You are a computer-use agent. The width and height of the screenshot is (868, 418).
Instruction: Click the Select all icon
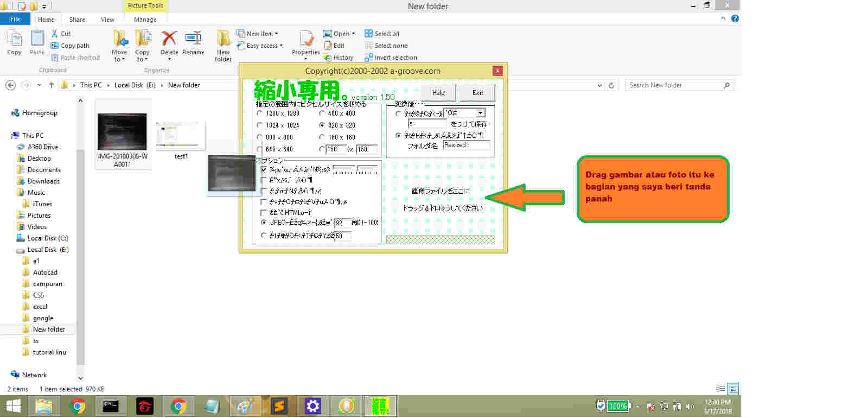pos(368,34)
